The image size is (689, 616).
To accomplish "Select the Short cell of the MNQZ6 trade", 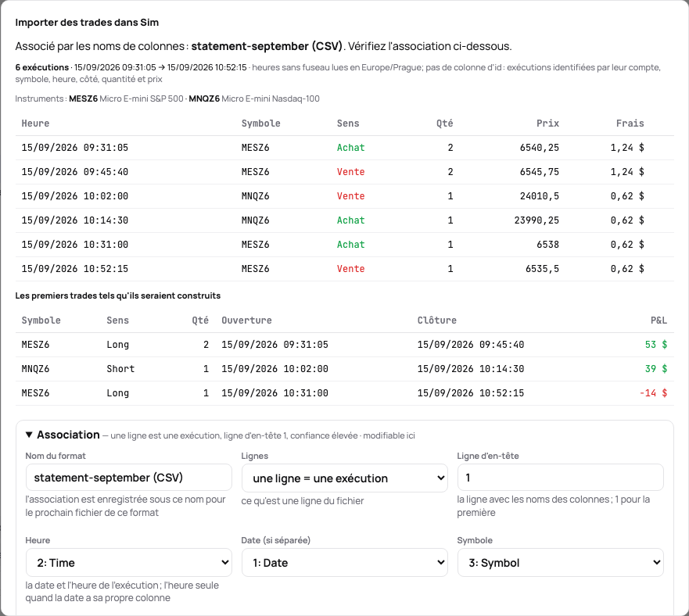I will click(120, 369).
